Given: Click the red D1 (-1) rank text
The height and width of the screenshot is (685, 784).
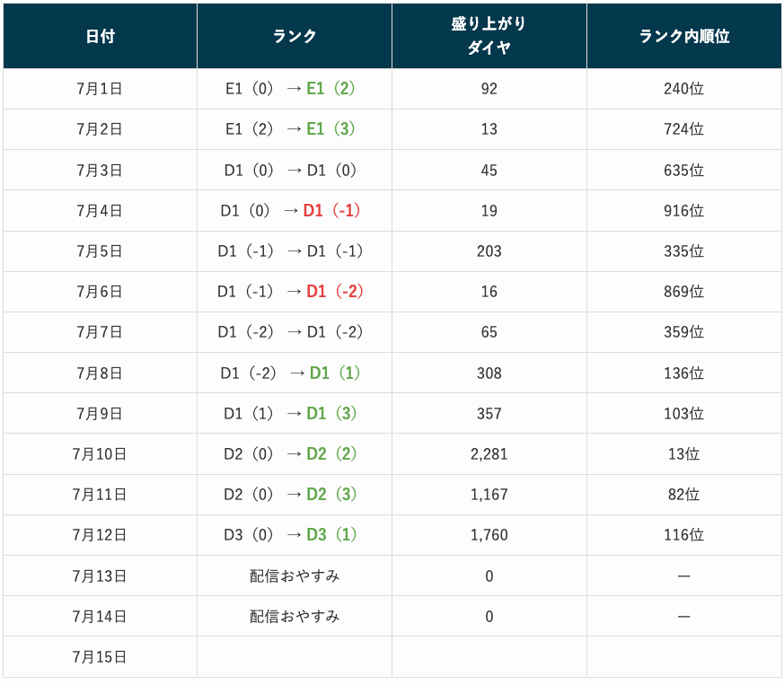Looking at the screenshot, I should (x=331, y=211).
